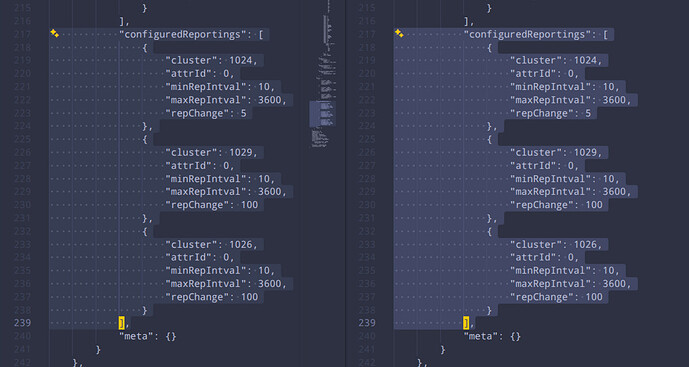
Task: Click the yellow-highlighted closing bracket on right line 239
Action: click(466, 323)
